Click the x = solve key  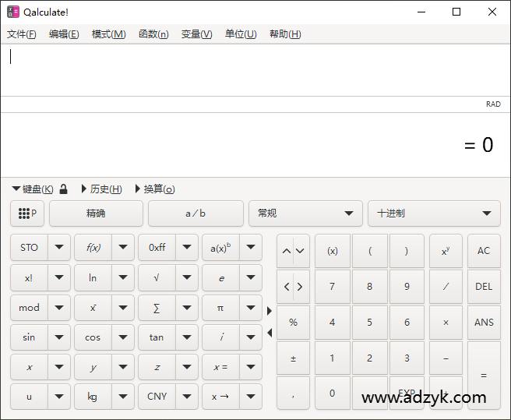pyautogui.click(x=220, y=367)
